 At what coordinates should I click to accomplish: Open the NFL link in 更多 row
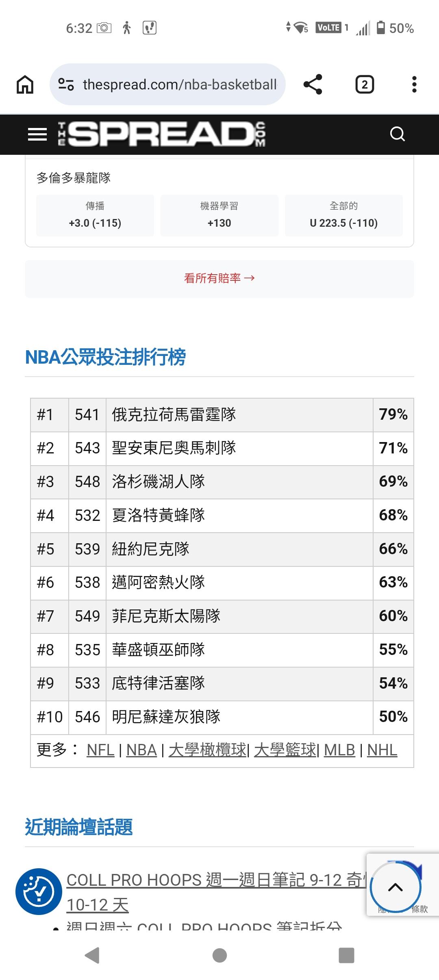point(100,750)
